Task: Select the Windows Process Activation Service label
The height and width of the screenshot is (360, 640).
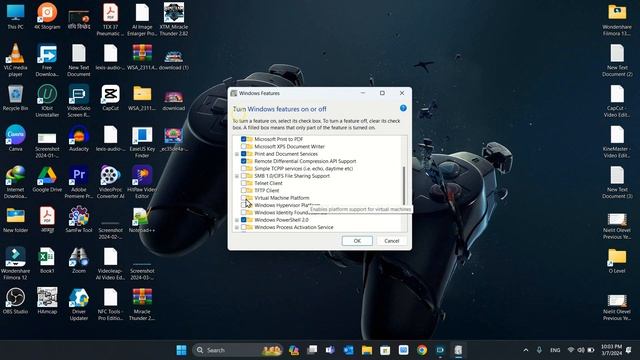Action: [x=294, y=227]
